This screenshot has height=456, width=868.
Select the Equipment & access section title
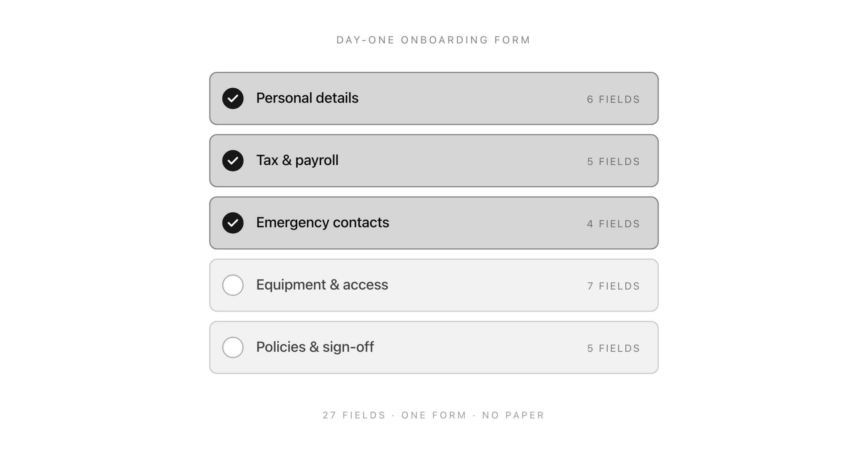tap(322, 285)
